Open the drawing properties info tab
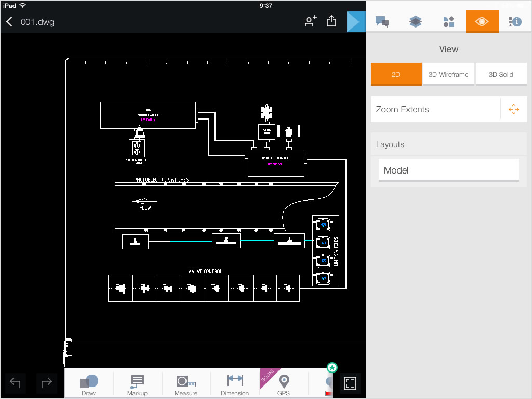 (x=515, y=22)
